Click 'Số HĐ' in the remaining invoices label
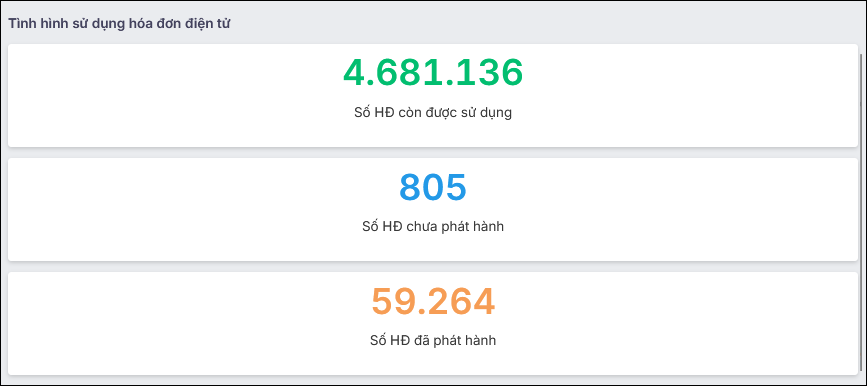This screenshot has height=386, width=867. [373, 113]
